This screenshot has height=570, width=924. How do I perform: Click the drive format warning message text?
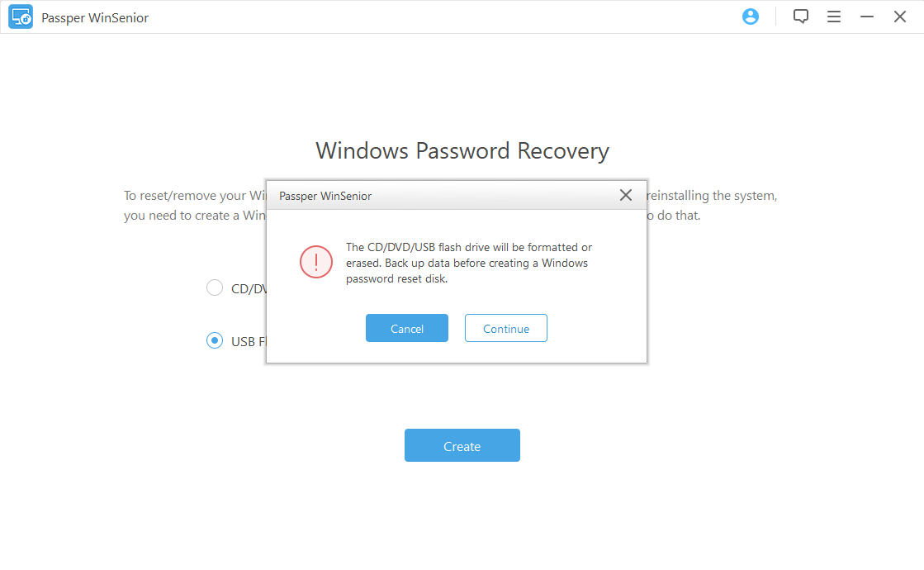coord(468,263)
